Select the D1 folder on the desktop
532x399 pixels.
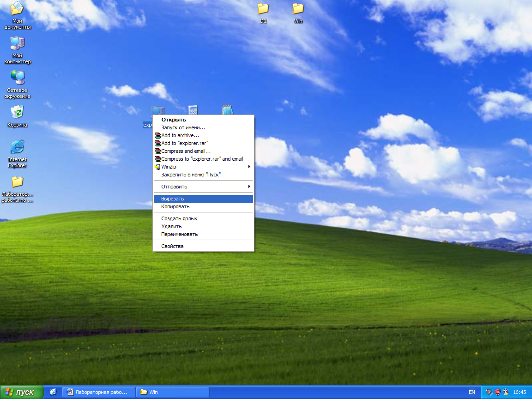(263, 13)
